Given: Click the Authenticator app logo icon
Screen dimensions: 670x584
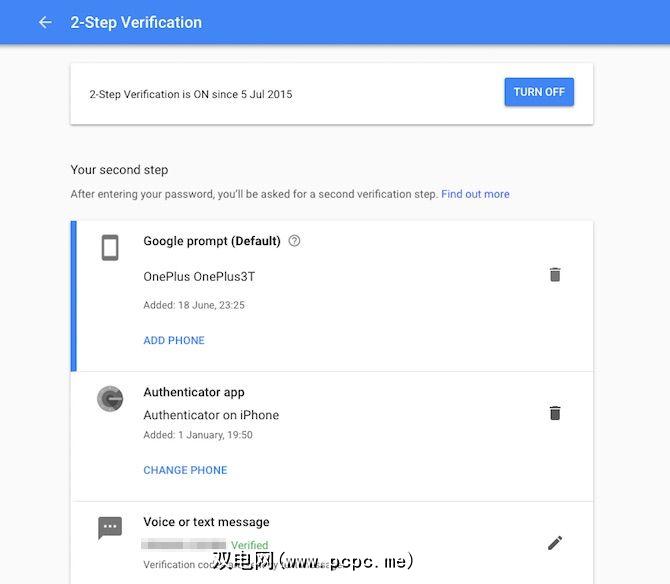Looking at the screenshot, I should tap(110, 399).
